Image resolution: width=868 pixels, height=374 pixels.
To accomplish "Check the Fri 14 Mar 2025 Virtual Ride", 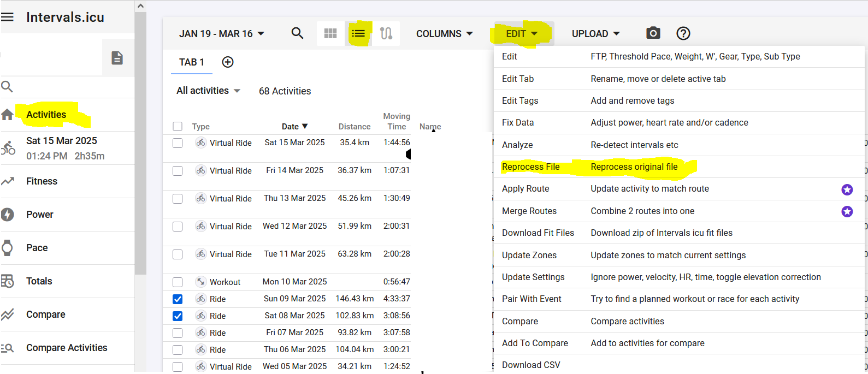I will click(178, 171).
